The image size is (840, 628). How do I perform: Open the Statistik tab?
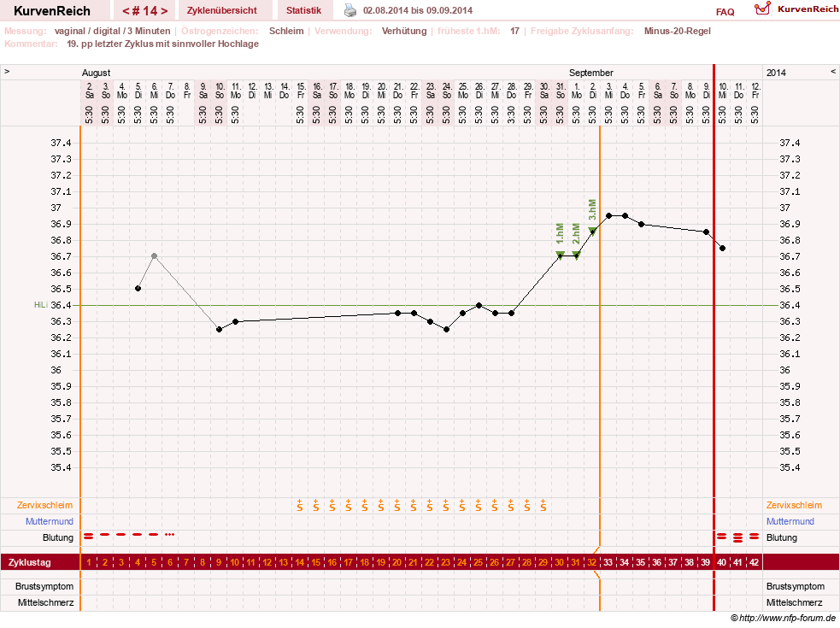[303, 10]
